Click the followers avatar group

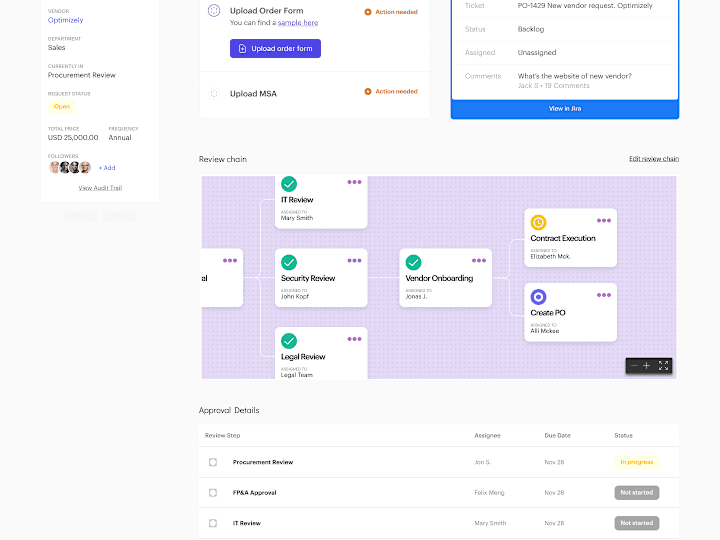[70, 168]
